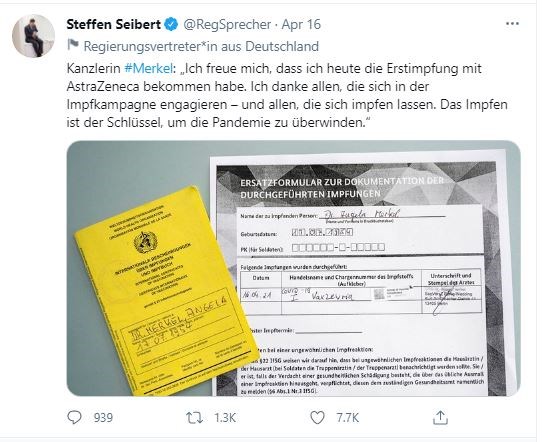Click the 939 replies count
The height and width of the screenshot is (442, 555).
coord(103,418)
